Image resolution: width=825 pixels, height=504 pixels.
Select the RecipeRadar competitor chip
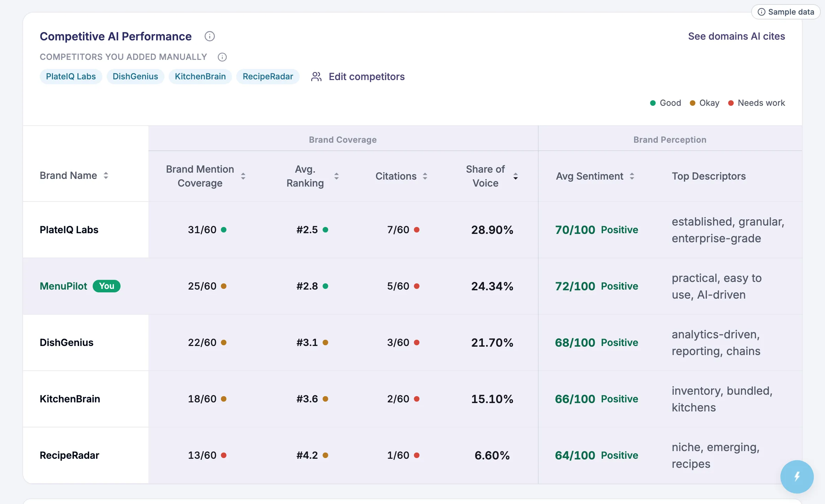268,77
